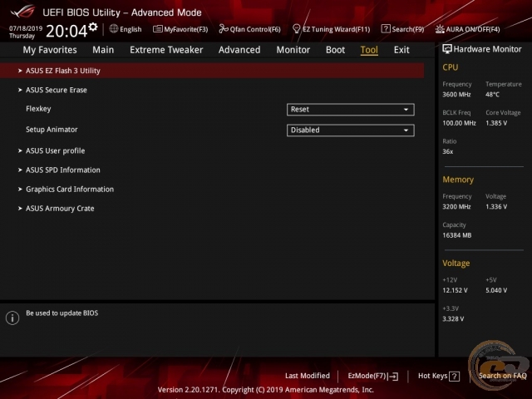Open Hot Keys
The image size is (532, 399).
(x=439, y=376)
